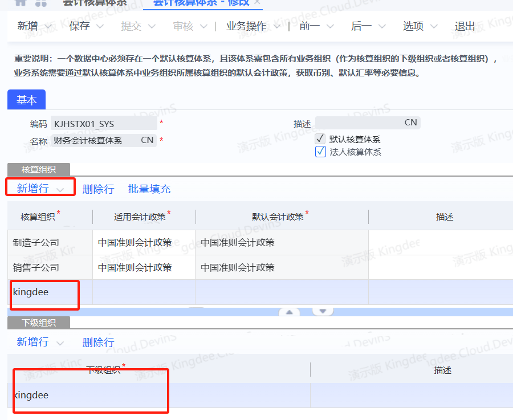This screenshot has height=420, width=513.
Task: Expand the 业务操作 dropdown arrow
Action: pyautogui.click(x=277, y=26)
